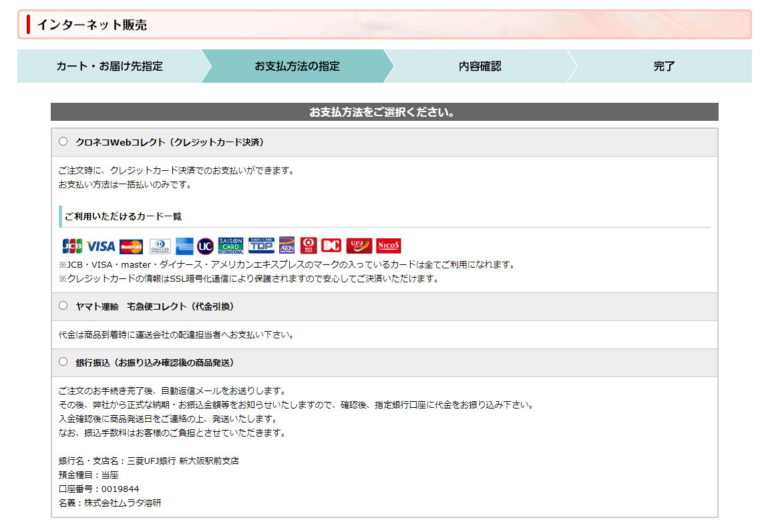Screen dimensions: 768x532
Task: Click the ※JCB・VISA・master card note line
Action: pyautogui.click(x=288, y=265)
